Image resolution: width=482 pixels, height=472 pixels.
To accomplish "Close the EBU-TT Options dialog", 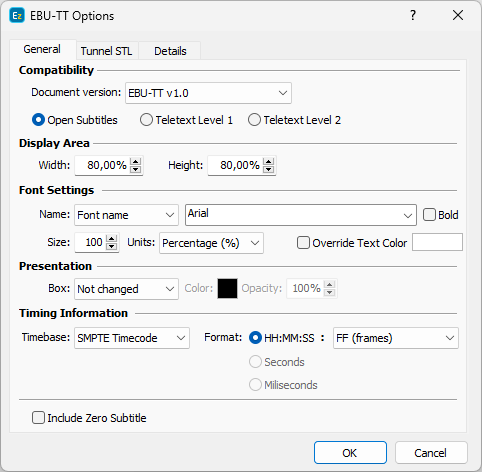I will point(458,15).
